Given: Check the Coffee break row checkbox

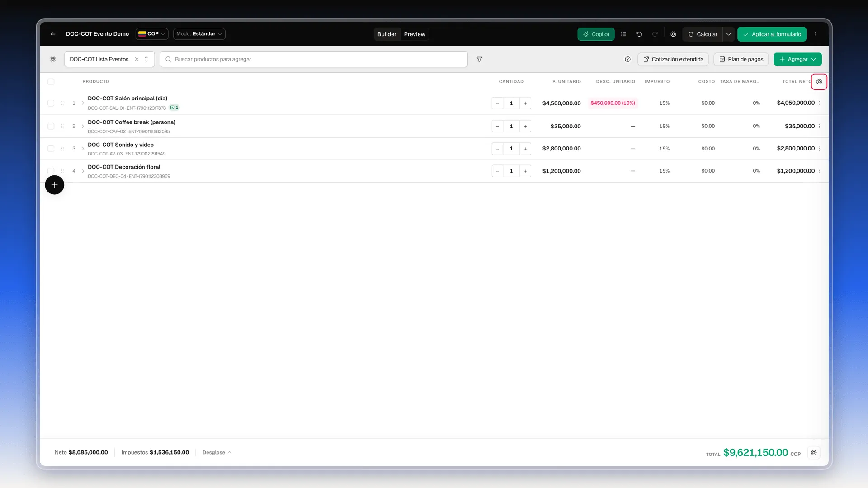Looking at the screenshot, I should tap(51, 126).
